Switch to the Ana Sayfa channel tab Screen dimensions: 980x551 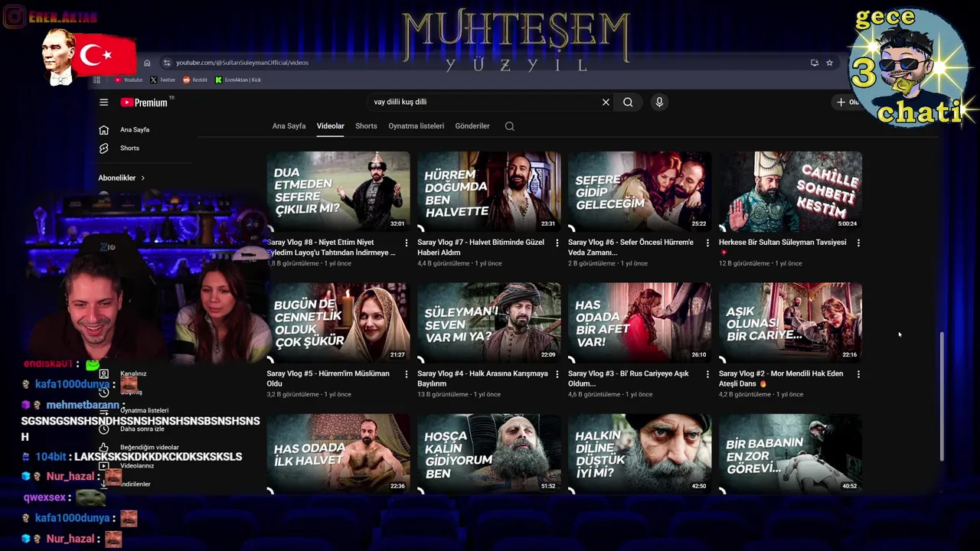click(289, 126)
